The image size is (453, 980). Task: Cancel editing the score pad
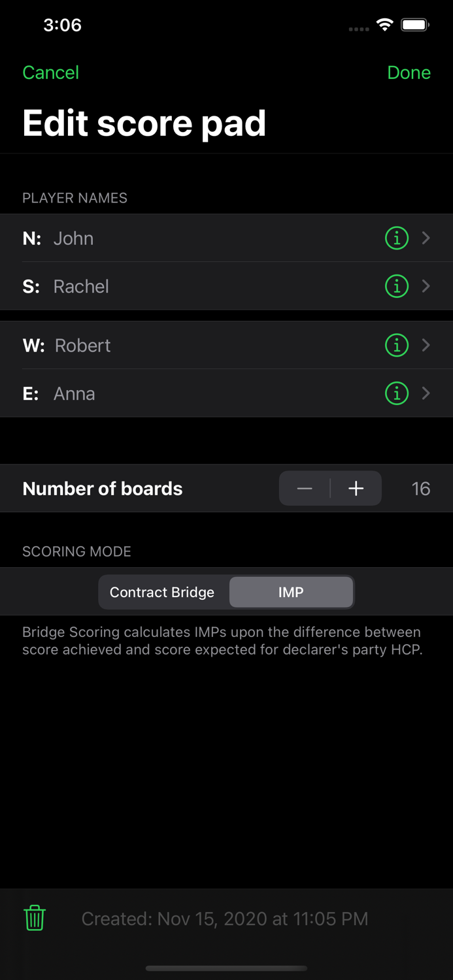coord(50,73)
